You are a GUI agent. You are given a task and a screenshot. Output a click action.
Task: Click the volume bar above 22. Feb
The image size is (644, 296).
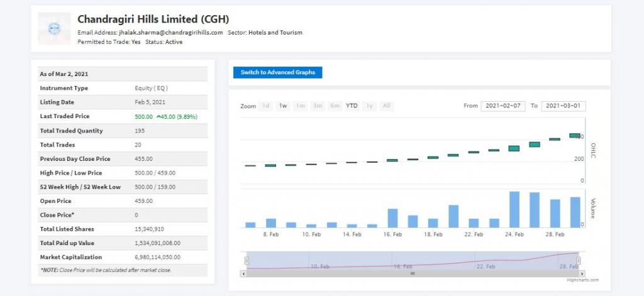tap(474, 223)
